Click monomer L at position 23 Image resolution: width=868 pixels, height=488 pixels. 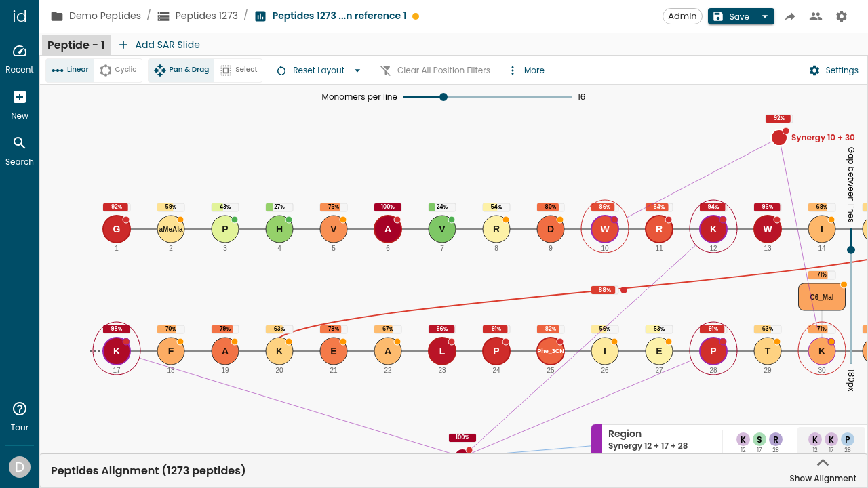442,351
